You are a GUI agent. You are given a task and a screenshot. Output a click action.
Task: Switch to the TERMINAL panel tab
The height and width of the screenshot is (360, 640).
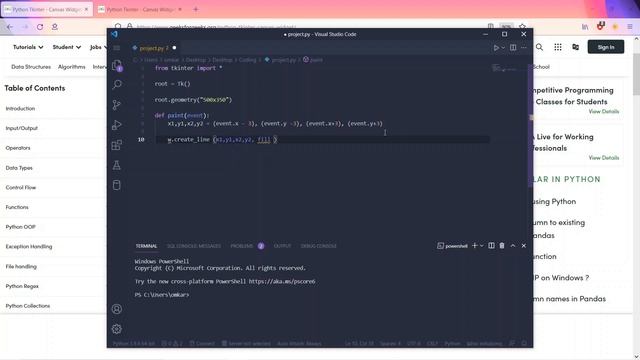(x=146, y=246)
